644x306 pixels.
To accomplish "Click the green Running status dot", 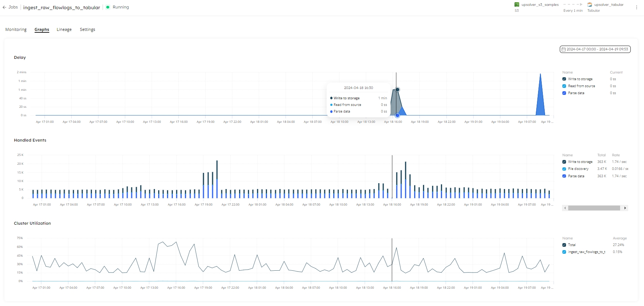I will click(x=108, y=7).
